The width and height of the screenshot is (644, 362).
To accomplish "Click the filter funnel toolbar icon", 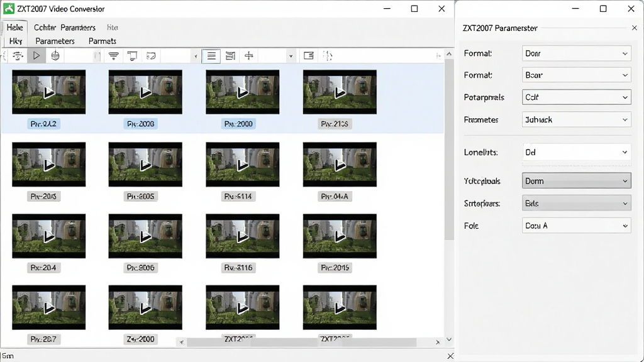I will 114,56.
